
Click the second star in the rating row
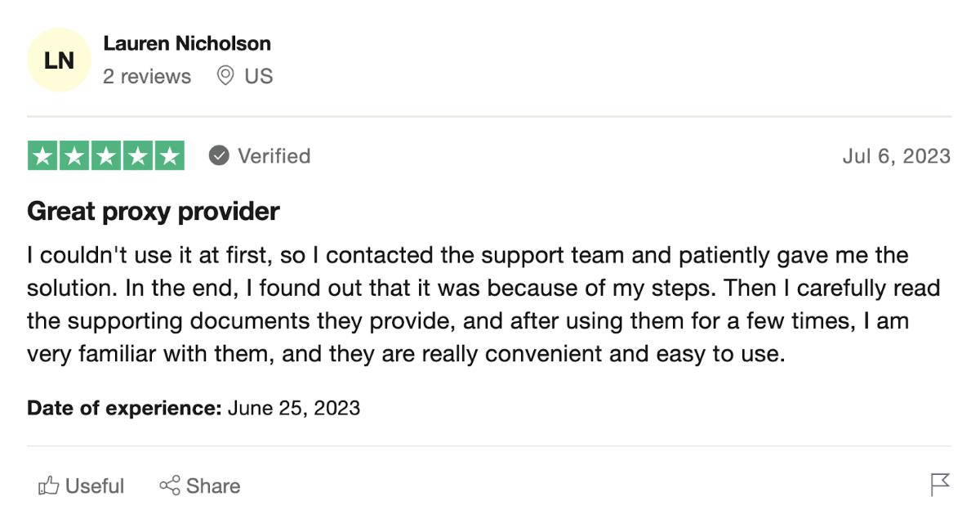point(73,155)
